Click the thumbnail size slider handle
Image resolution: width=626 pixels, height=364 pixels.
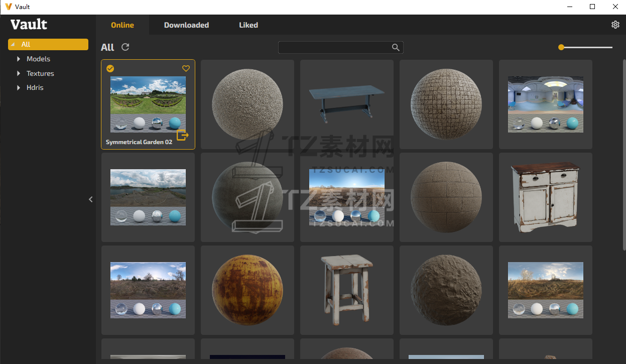click(x=561, y=47)
